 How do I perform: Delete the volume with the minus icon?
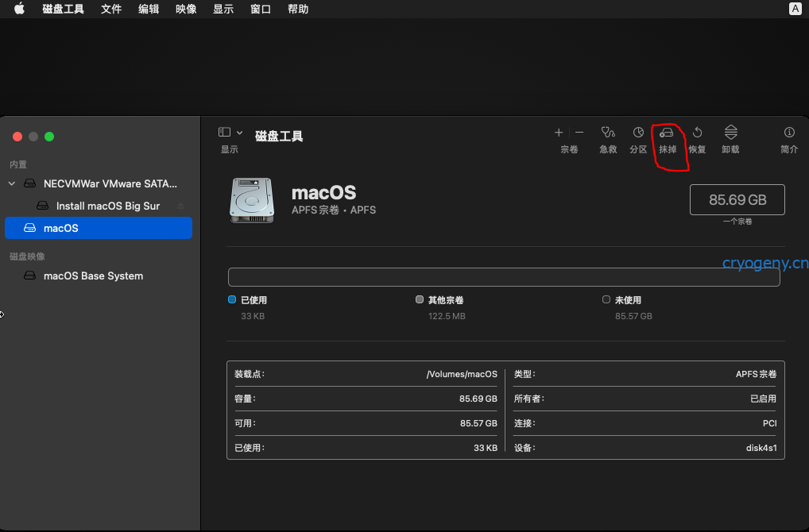click(x=579, y=133)
